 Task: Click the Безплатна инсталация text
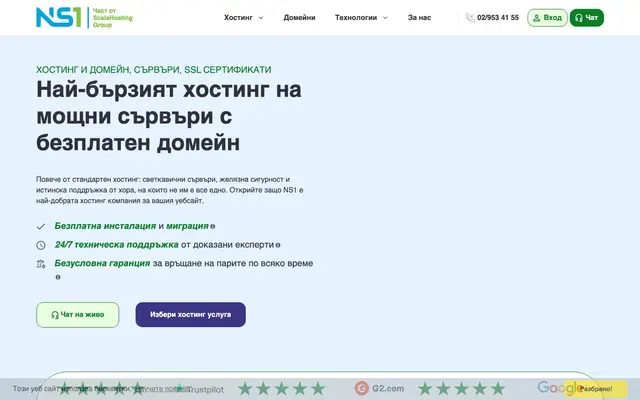[105, 226]
